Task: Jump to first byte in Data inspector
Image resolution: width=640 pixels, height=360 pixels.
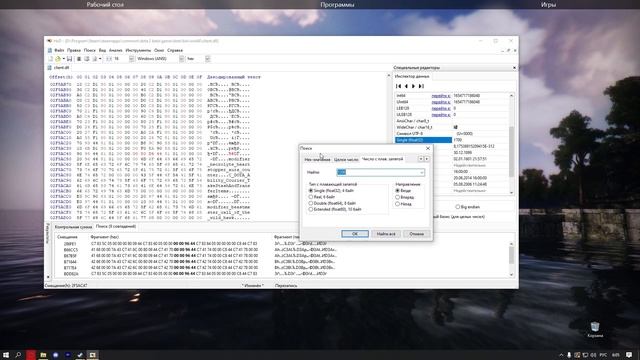Action: pyautogui.click(x=398, y=86)
